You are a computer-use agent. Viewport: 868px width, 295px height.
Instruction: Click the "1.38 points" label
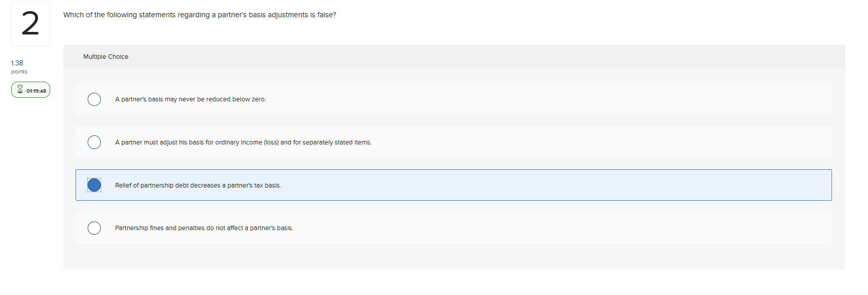17,63
